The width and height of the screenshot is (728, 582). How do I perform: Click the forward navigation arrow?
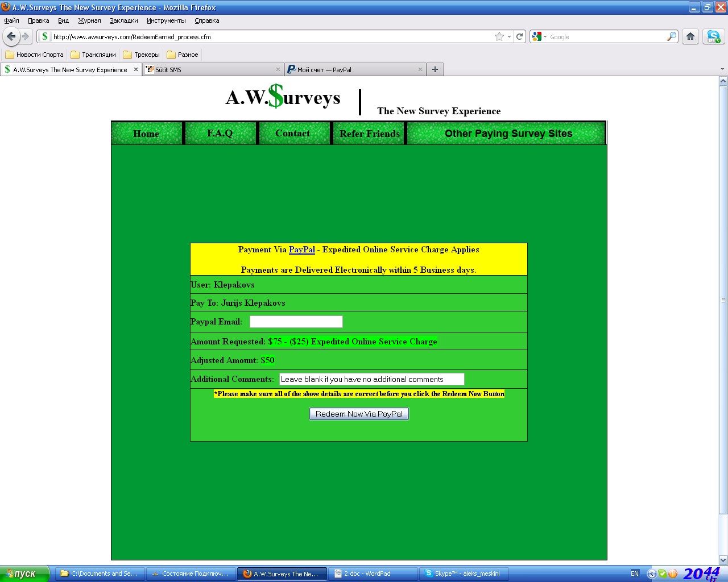[26, 36]
